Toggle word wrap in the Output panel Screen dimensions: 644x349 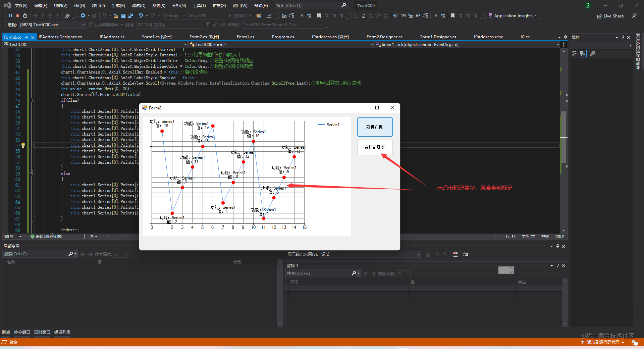coord(466,254)
